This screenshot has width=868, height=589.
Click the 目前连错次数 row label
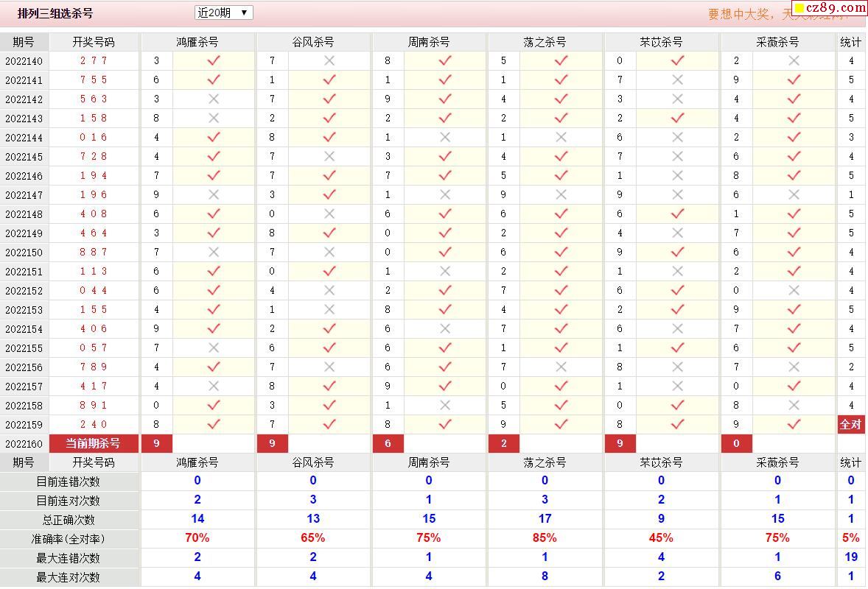click(x=68, y=482)
